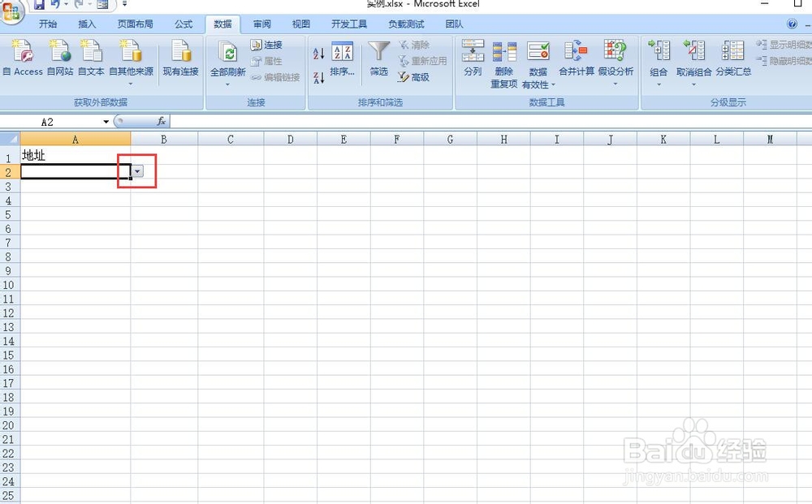This screenshot has width=812, height=504.
Task: Select row 10 header
Action: [x=8, y=285]
